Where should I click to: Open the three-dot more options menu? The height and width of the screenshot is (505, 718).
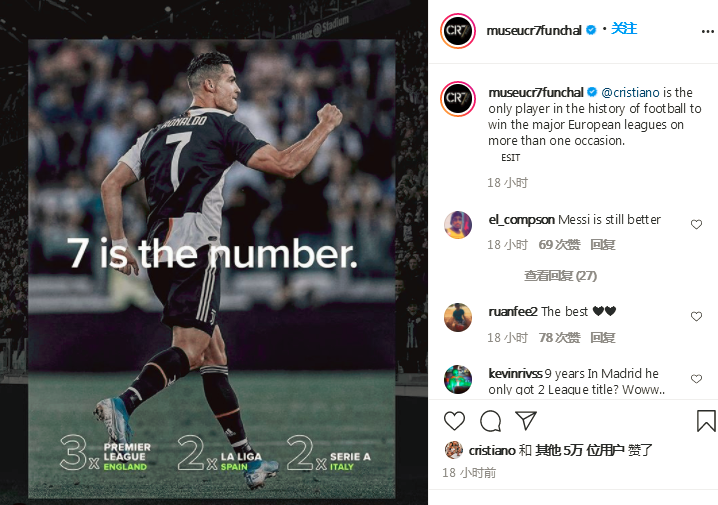tap(707, 32)
